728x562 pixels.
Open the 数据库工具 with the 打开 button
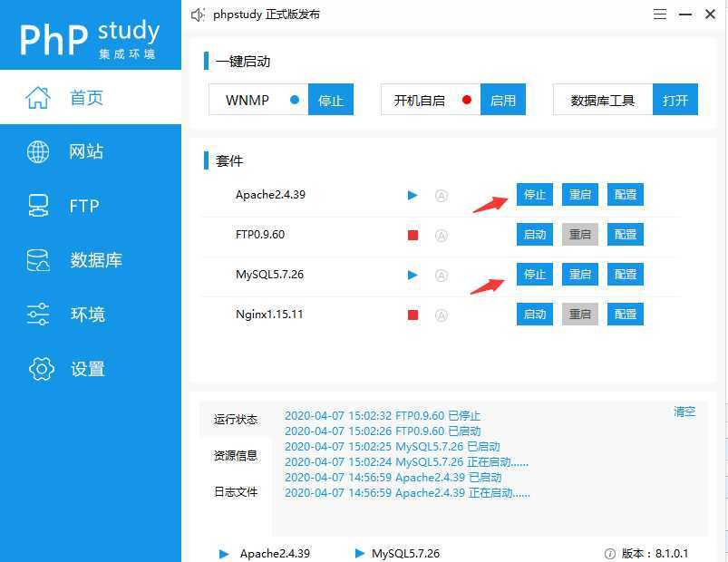(x=675, y=100)
